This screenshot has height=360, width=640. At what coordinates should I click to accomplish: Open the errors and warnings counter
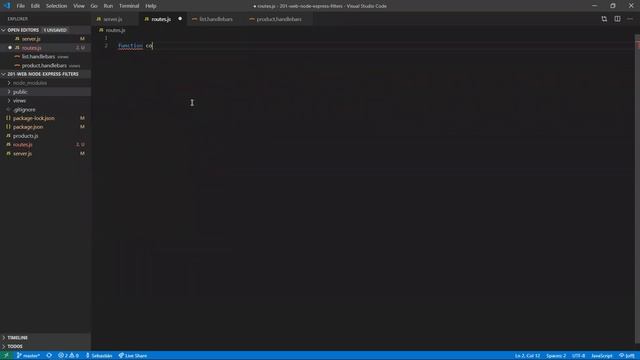pos(68,356)
